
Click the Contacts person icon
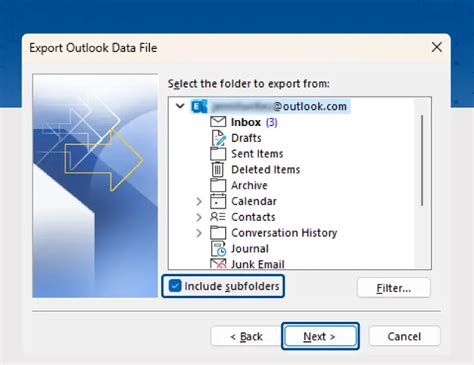pyautogui.click(x=218, y=217)
